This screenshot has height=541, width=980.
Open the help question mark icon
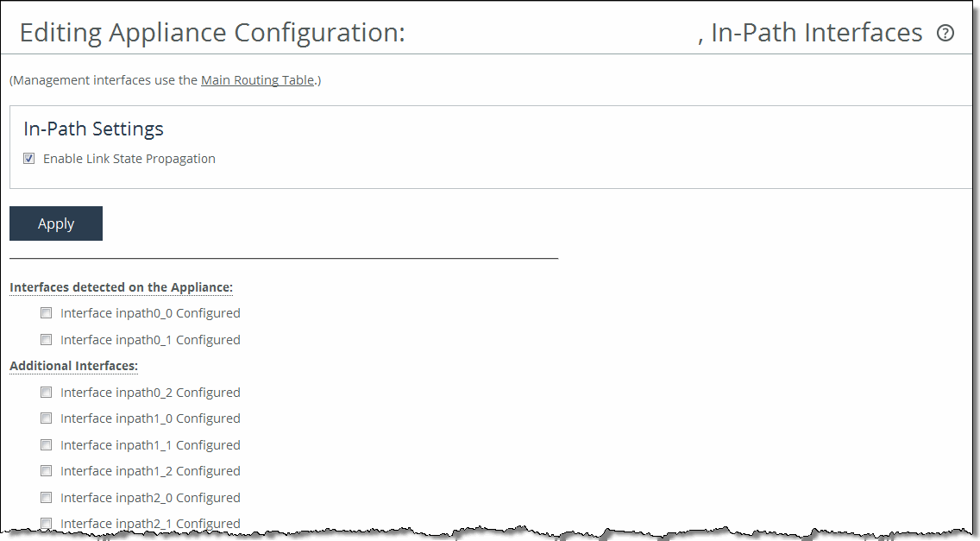[x=945, y=34]
